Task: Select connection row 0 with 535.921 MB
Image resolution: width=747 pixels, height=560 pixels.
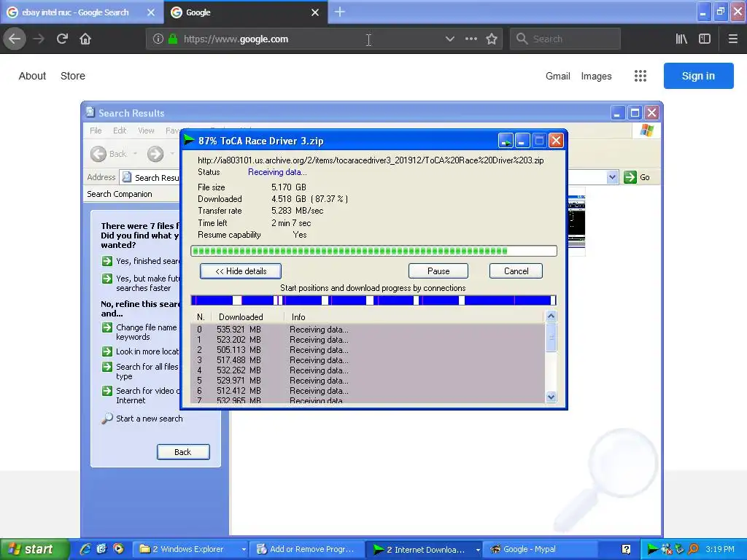Action: coord(368,329)
